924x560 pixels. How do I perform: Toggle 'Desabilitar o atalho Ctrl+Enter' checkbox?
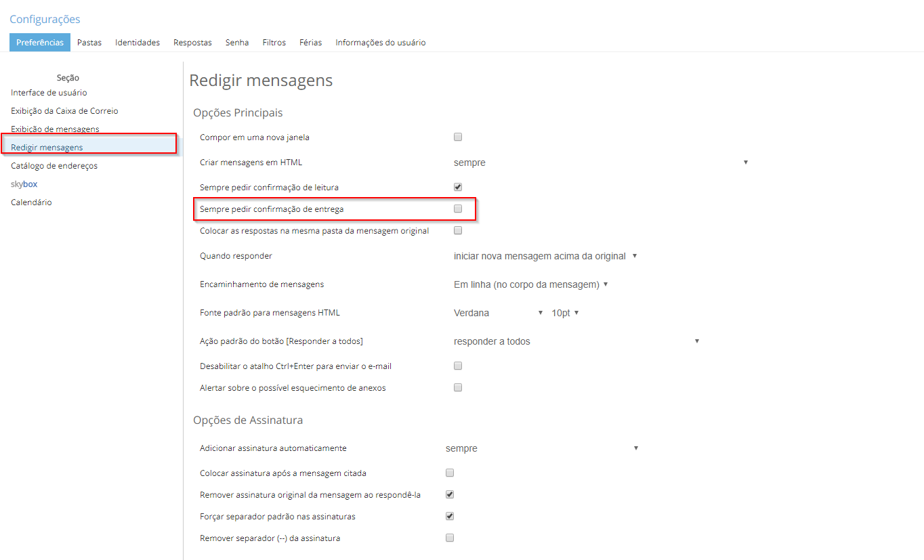click(x=458, y=366)
